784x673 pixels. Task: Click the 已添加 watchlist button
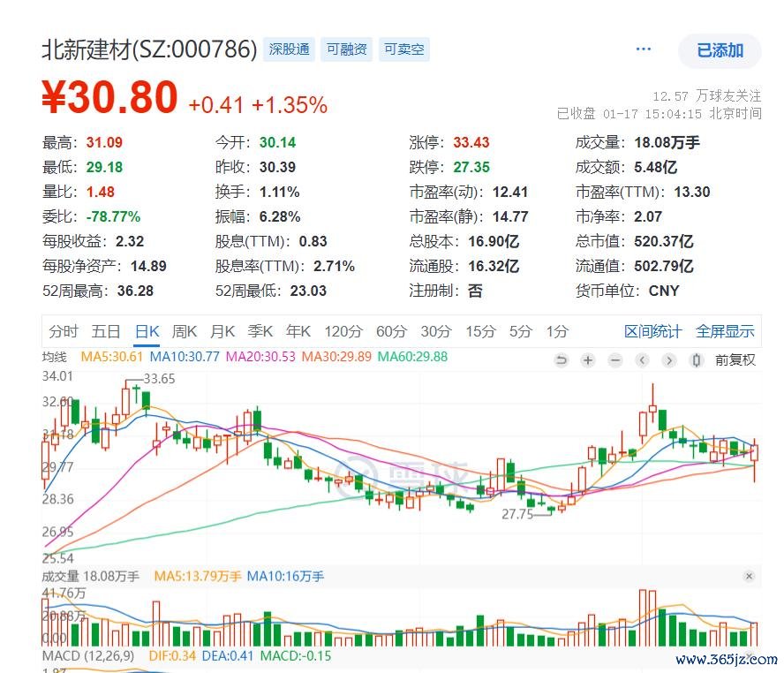click(x=720, y=50)
